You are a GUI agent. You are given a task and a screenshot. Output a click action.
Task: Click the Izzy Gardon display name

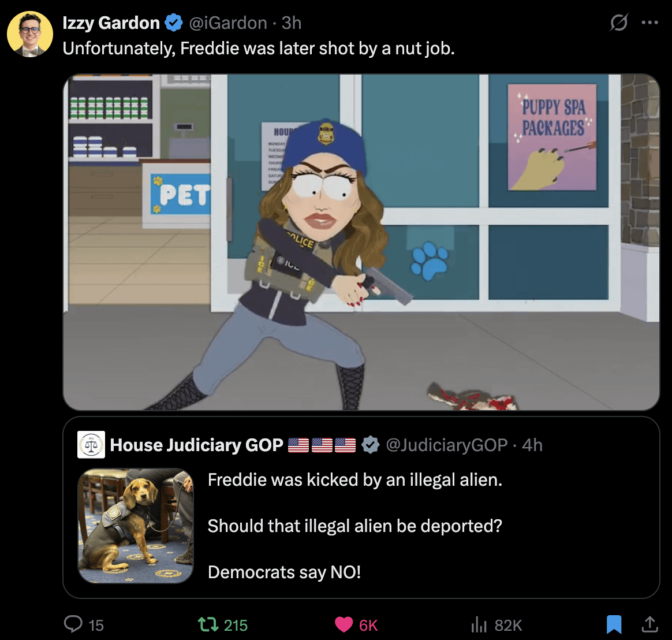point(111,23)
